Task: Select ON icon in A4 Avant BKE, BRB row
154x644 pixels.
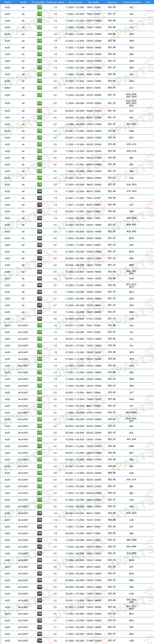Action: pos(39,540)
